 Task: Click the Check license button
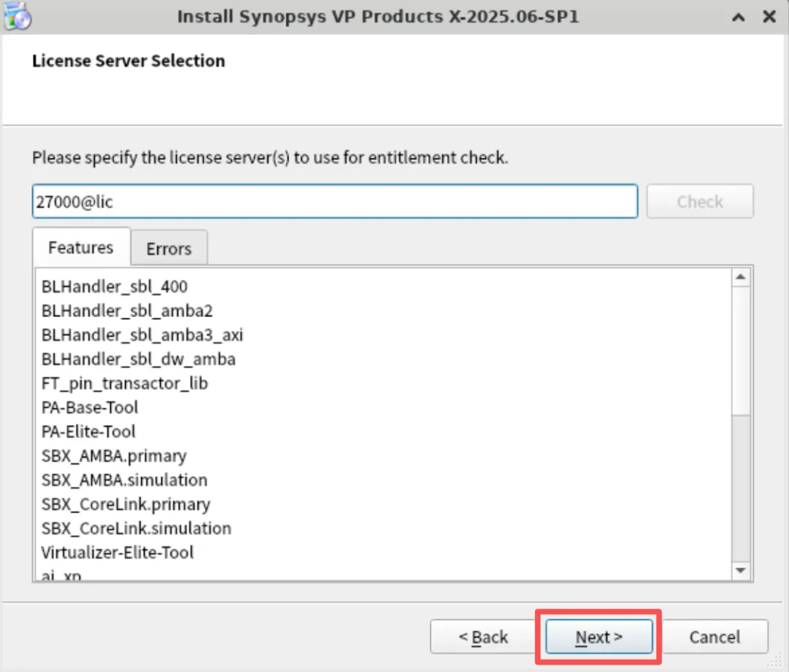[700, 201]
